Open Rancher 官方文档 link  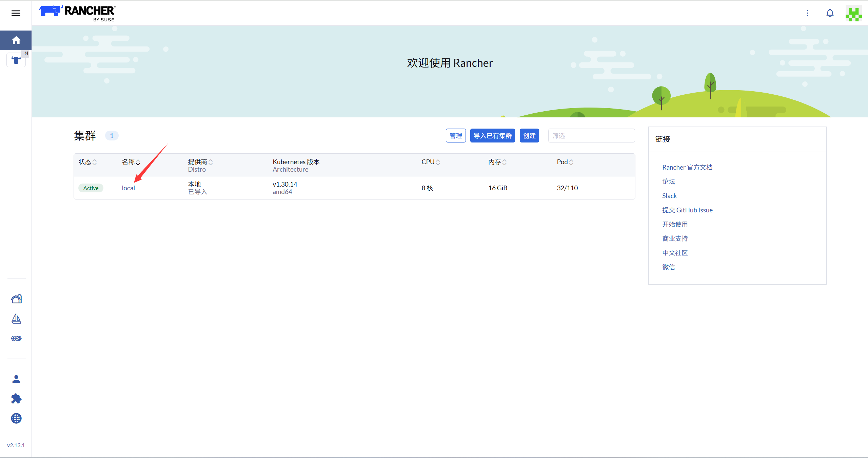(687, 167)
